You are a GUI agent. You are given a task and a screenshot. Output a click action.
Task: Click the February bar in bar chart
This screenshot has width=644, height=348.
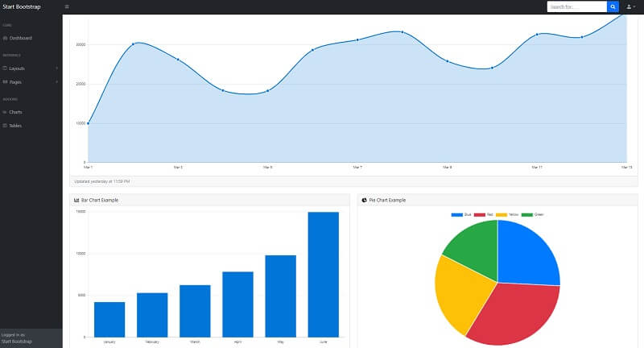pyautogui.click(x=152, y=315)
